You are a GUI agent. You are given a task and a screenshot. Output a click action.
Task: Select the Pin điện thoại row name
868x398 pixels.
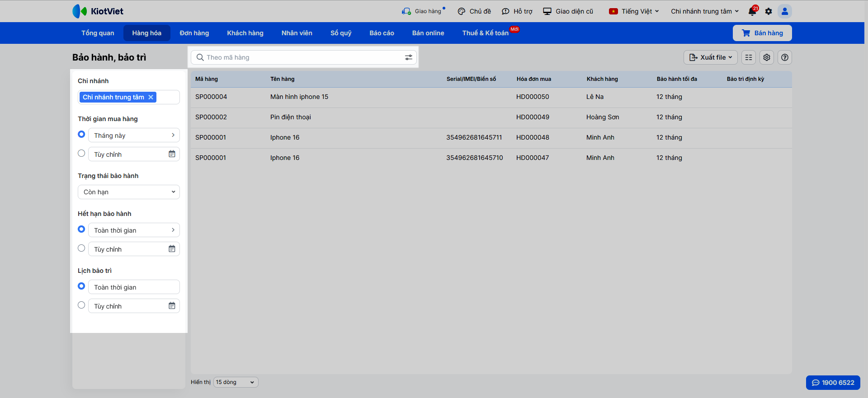(x=291, y=117)
